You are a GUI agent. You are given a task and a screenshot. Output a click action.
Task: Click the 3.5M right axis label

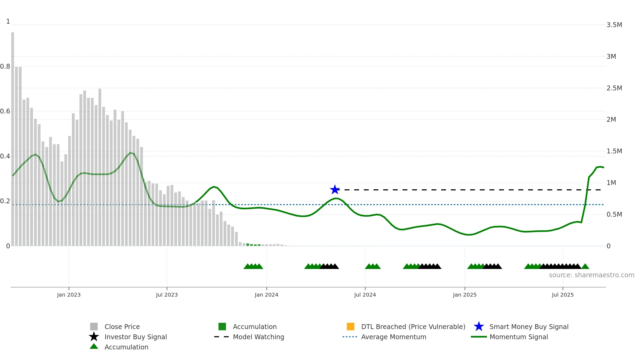click(x=614, y=25)
